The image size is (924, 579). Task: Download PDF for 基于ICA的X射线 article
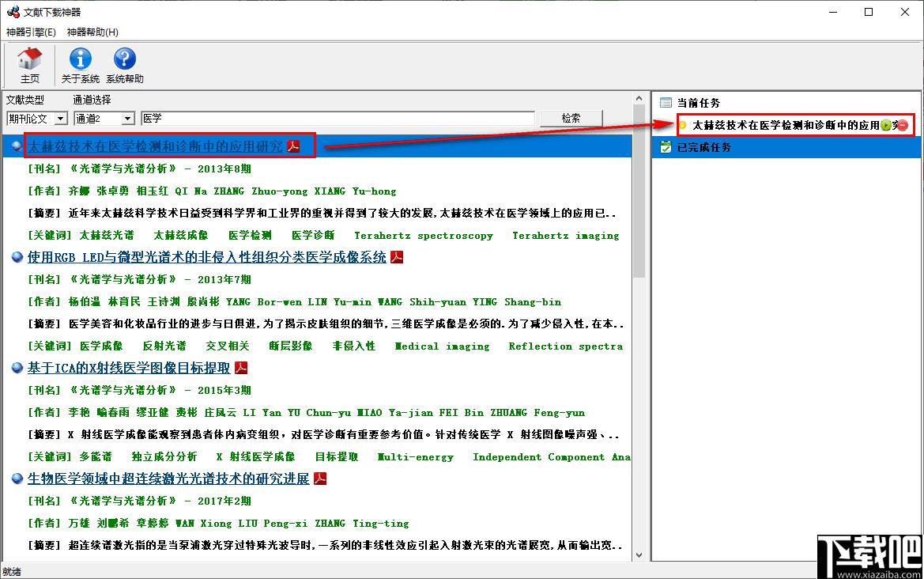tap(241, 368)
